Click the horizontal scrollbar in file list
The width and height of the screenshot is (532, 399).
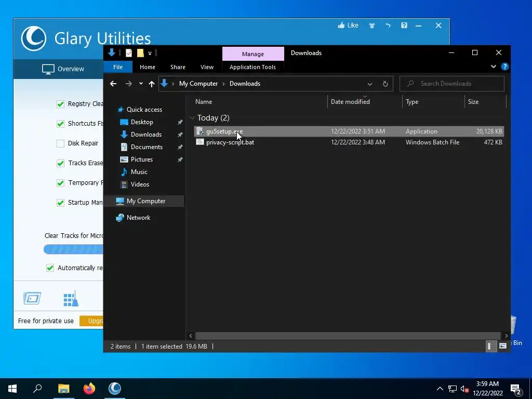click(349, 336)
